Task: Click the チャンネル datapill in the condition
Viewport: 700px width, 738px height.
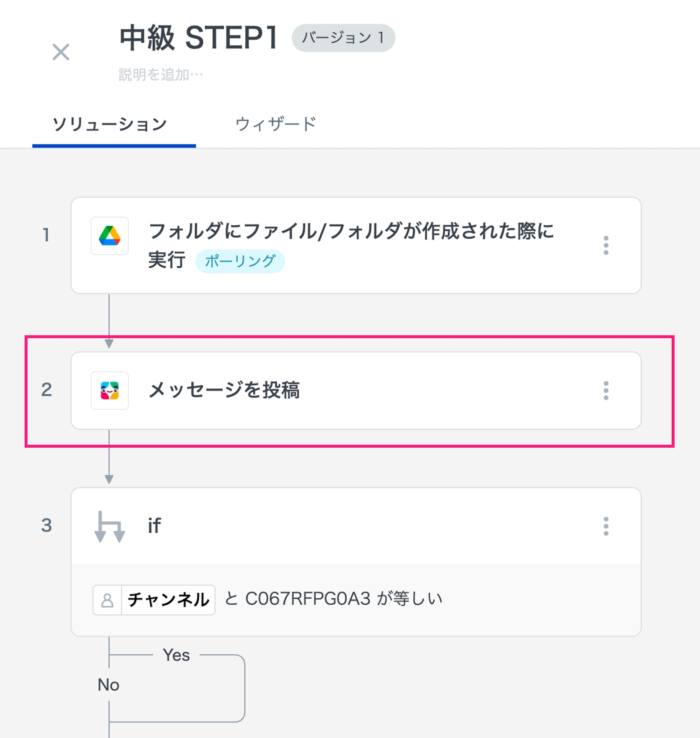Action: [168, 600]
